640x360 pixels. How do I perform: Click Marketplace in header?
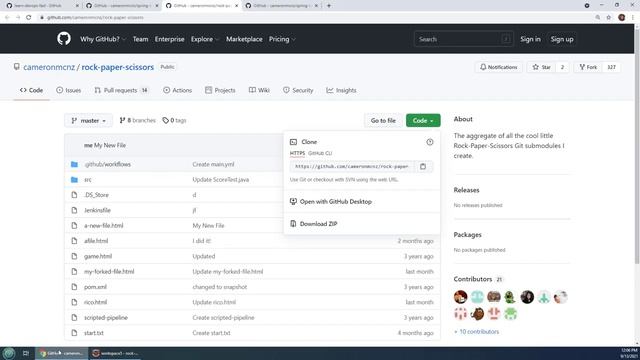click(244, 39)
